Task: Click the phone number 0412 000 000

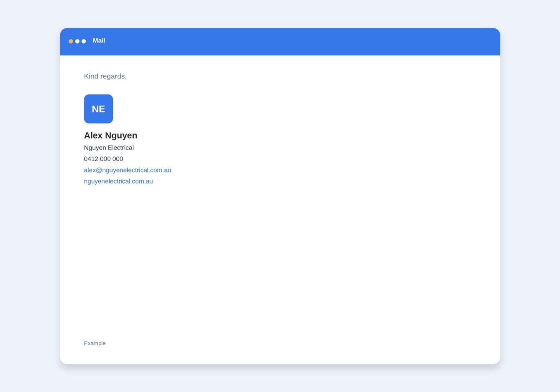Action: (104, 159)
